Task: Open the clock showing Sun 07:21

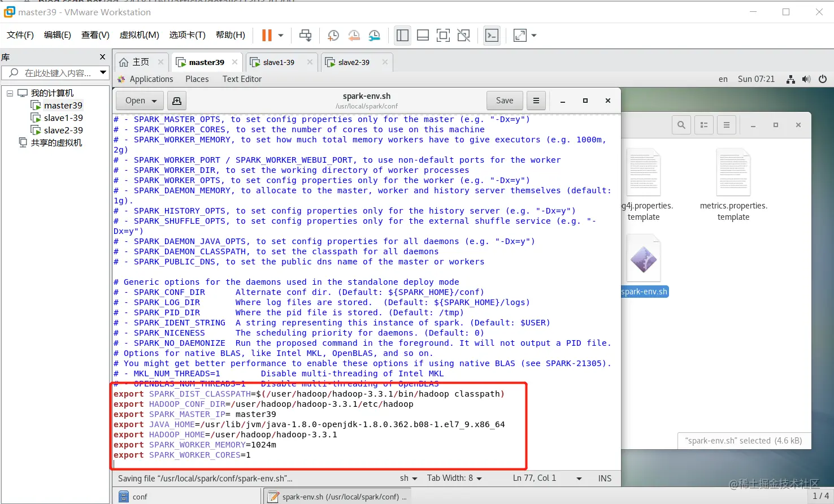Action: [x=756, y=79]
